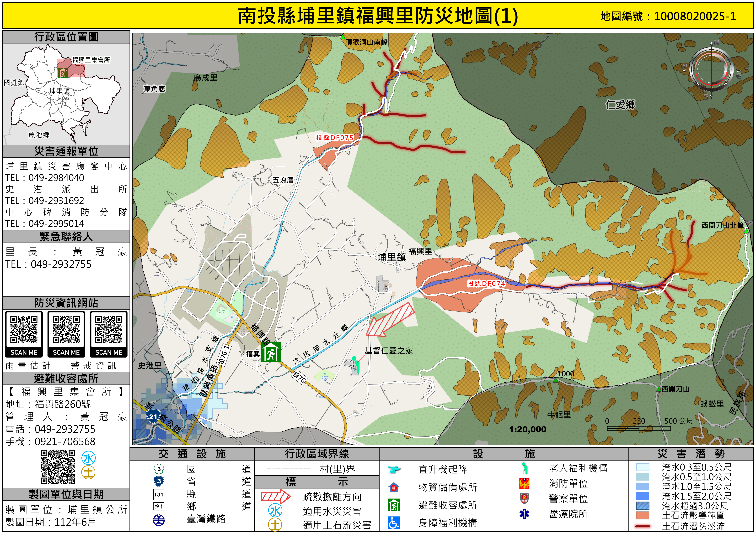Viewport: 756px width, 534px height.
Task: Click the disability welfare wheelchair legend icon
Action: click(x=394, y=523)
